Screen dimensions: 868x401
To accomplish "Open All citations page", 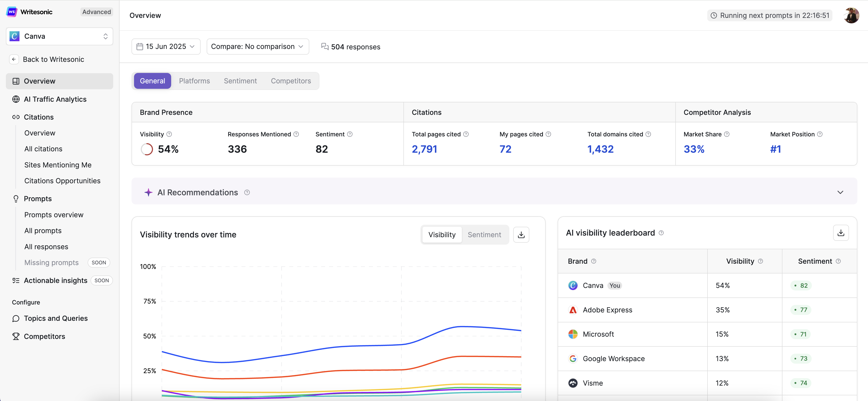I will point(43,149).
